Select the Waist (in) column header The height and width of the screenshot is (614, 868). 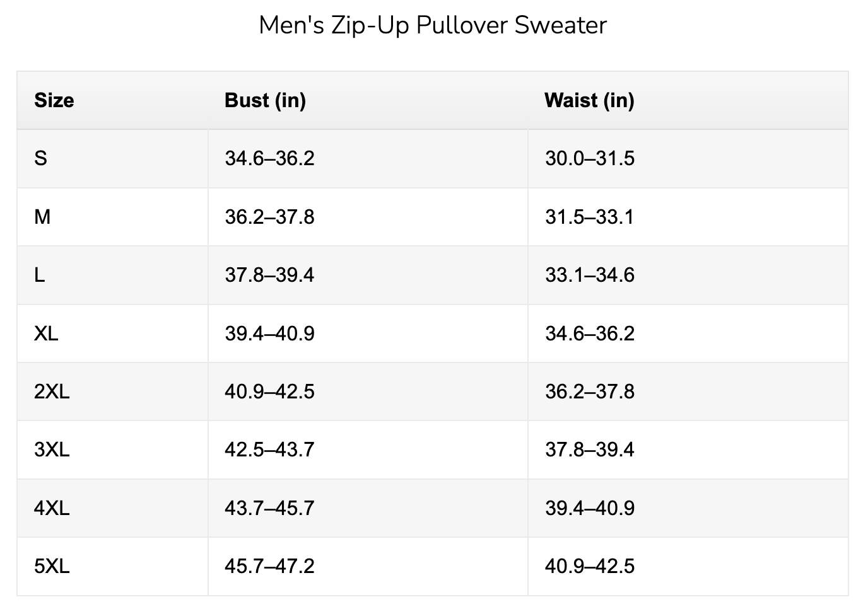point(589,100)
